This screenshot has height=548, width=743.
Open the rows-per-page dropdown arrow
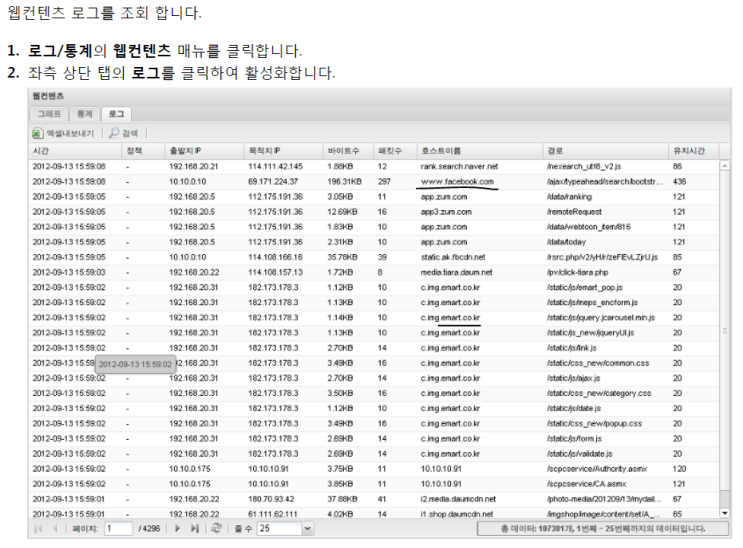point(308,529)
